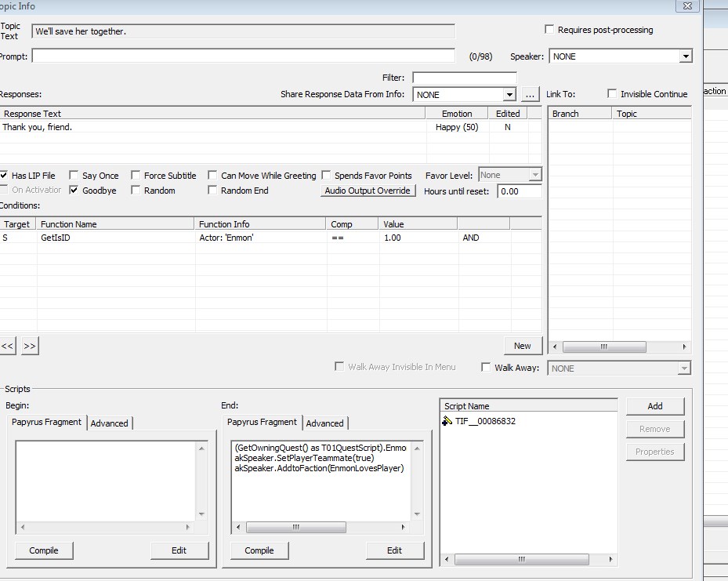
Task: Click the Target column header
Action: (x=18, y=224)
